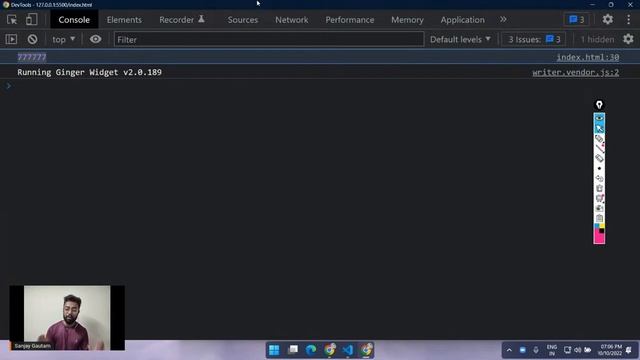Click the pin icon above pen toolbar

pyautogui.click(x=599, y=105)
